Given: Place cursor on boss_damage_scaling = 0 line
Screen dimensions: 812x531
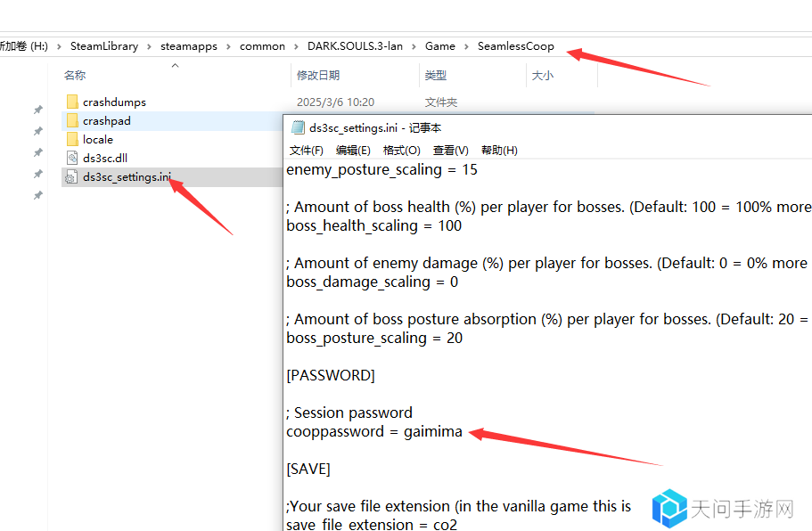Looking at the screenshot, I should coord(373,282).
